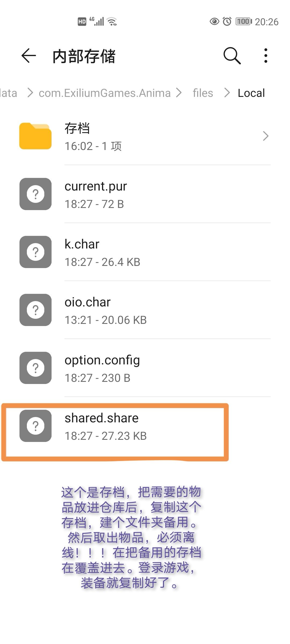
Task: Tap the back arrow icon
Action: coord(28,56)
